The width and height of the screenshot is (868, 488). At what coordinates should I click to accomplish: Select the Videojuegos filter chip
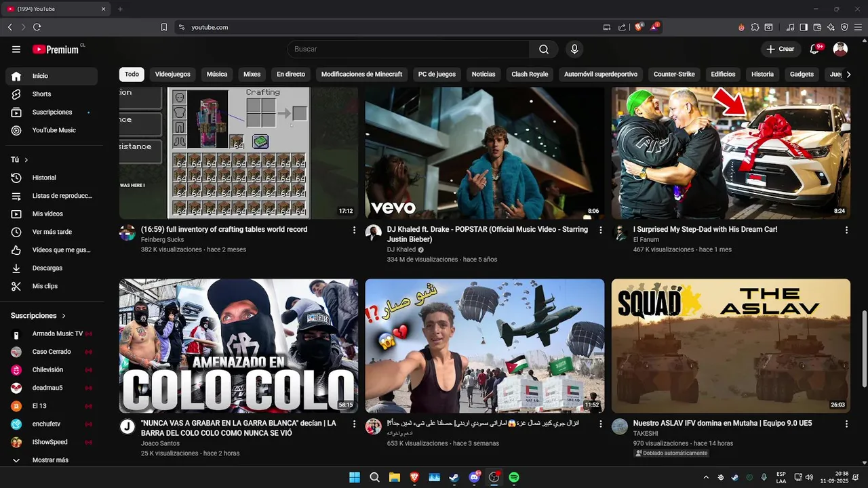click(x=172, y=75)
